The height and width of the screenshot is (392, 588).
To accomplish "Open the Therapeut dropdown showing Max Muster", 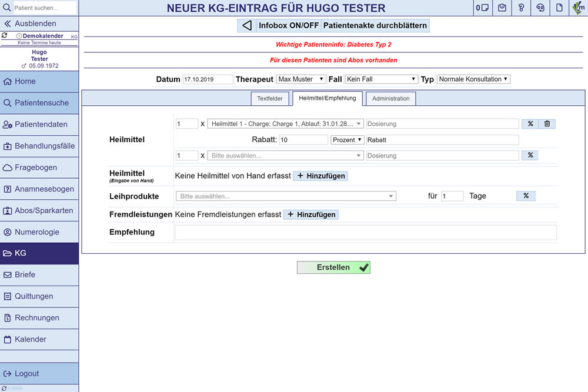I will click(301, 79).
